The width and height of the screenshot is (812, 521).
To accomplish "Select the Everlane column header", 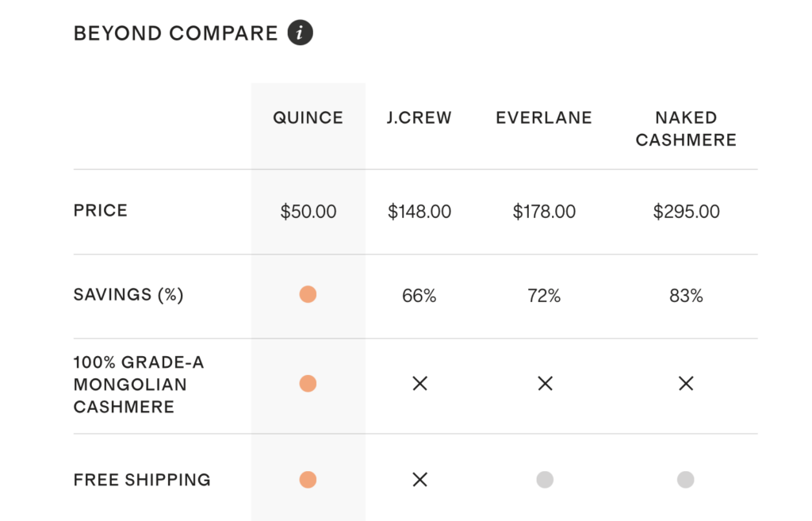I will pos(544,118).
